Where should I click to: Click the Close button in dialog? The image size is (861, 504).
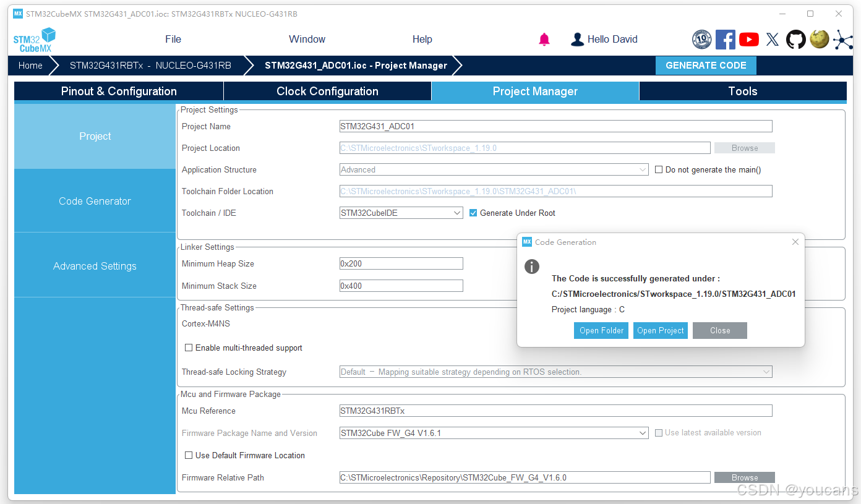[x=720, y=330]
